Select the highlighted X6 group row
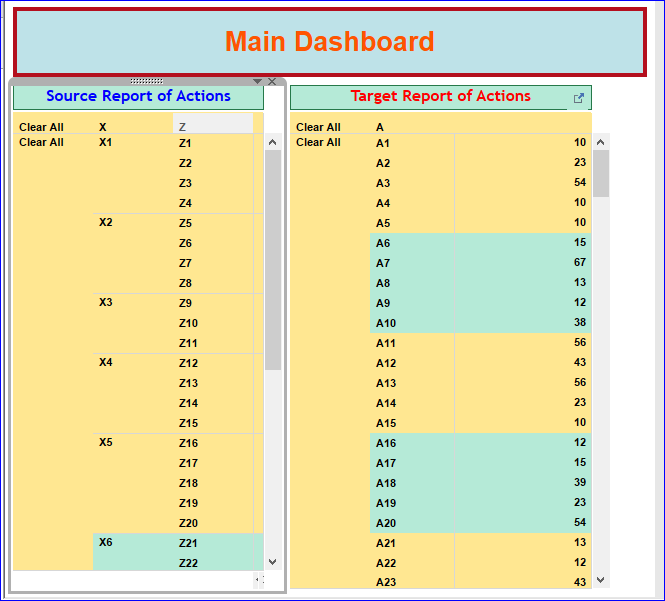The image size is (665, 601). (x=106, y=542)
